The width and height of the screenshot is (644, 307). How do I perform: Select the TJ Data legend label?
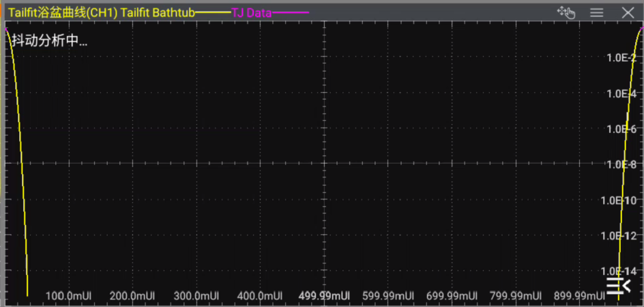[252, 13]
